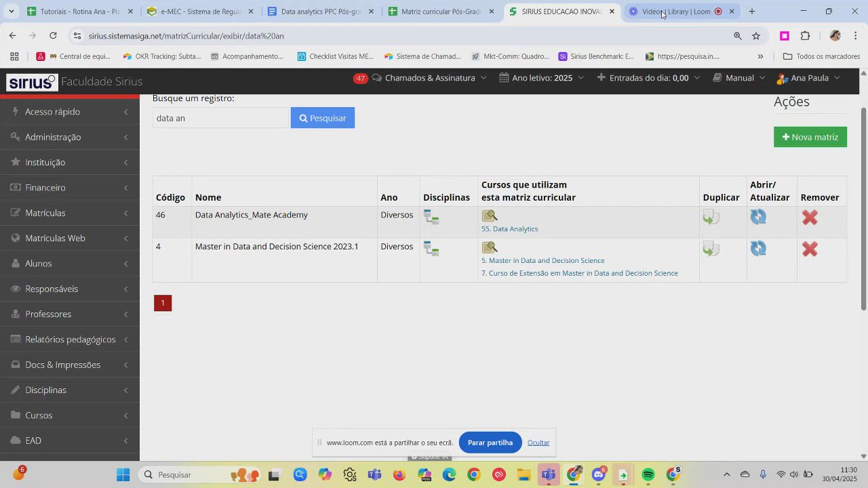868x488 pixels.
Task: Expand Financeiro sidebar menu
Action: pos(70,187)
